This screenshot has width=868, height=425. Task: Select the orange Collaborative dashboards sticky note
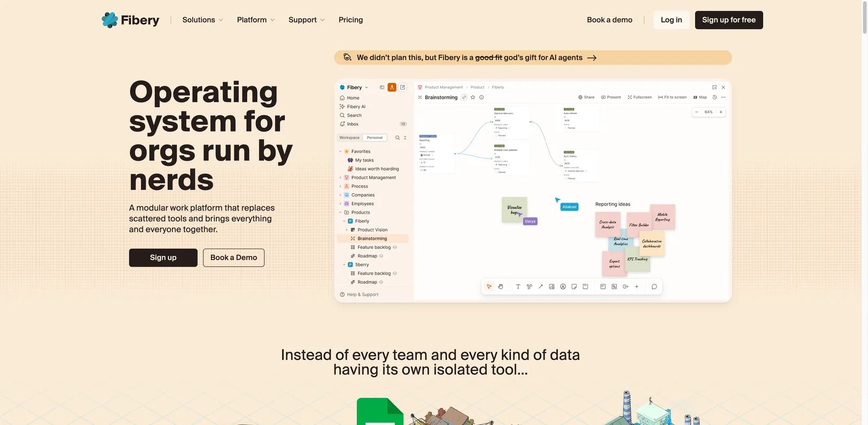[x=652, y=244]
